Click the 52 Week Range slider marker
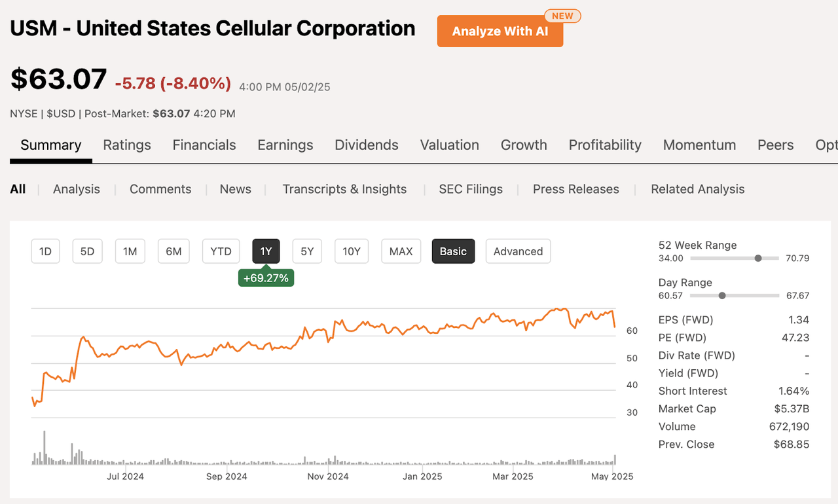The height and width of the screenshot is (504, 838). point(758,258)
